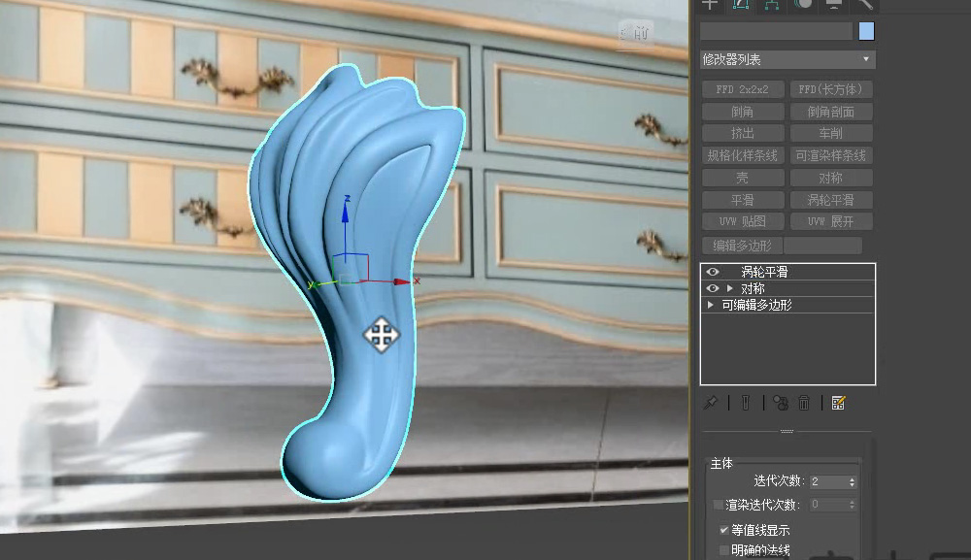The height and width of the screenshot is (560, 971).
Task: Click the object name input field
Action: pos(776,31)
